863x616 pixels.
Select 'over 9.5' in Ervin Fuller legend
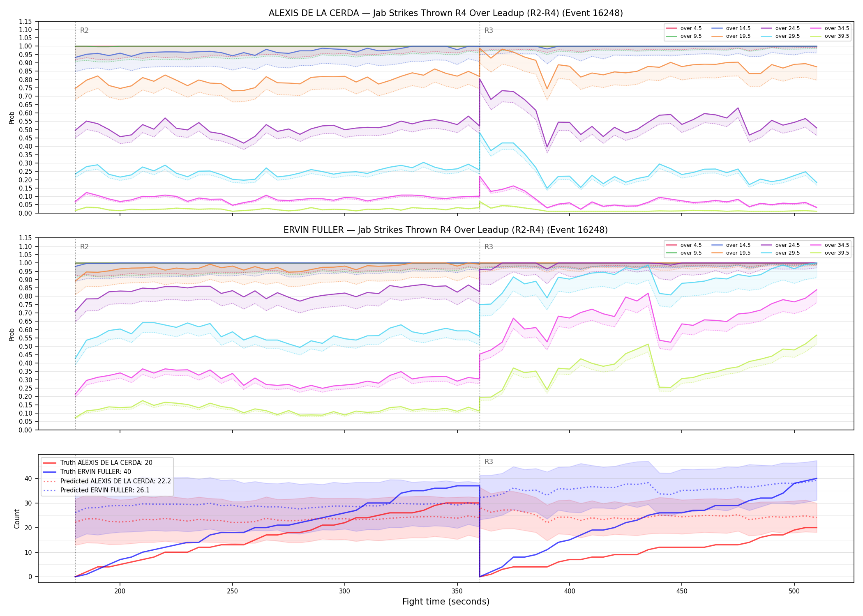click(x=684, y=253)
